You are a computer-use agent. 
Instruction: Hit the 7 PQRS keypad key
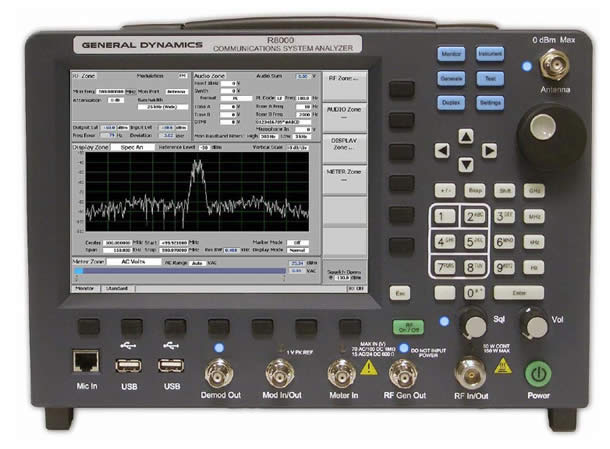point(444,267)
